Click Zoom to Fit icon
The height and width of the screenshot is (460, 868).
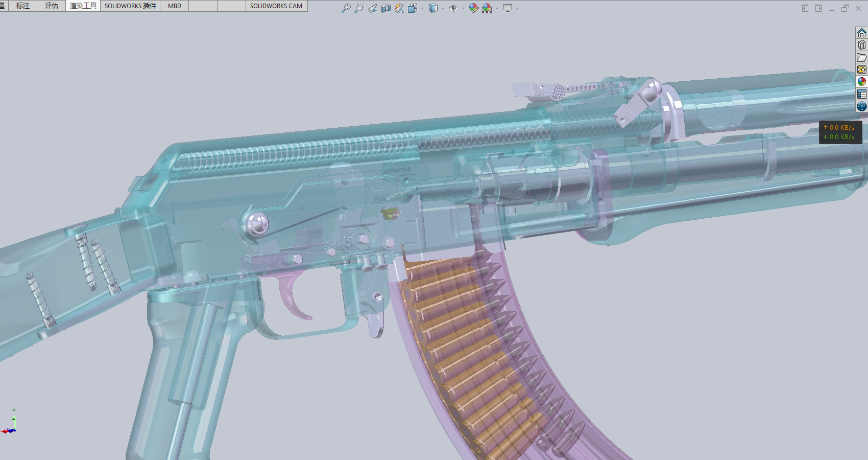coord(346,8)
